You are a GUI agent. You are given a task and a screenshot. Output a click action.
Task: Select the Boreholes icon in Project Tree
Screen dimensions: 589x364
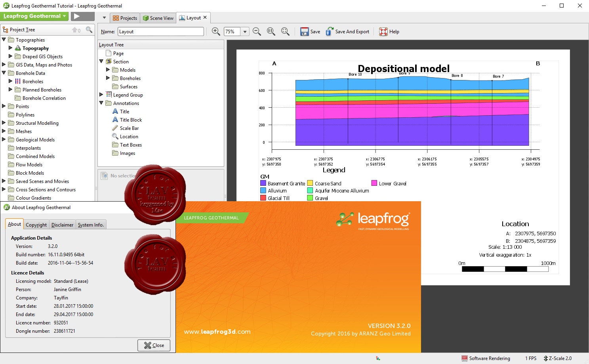[x=18, y=81]
